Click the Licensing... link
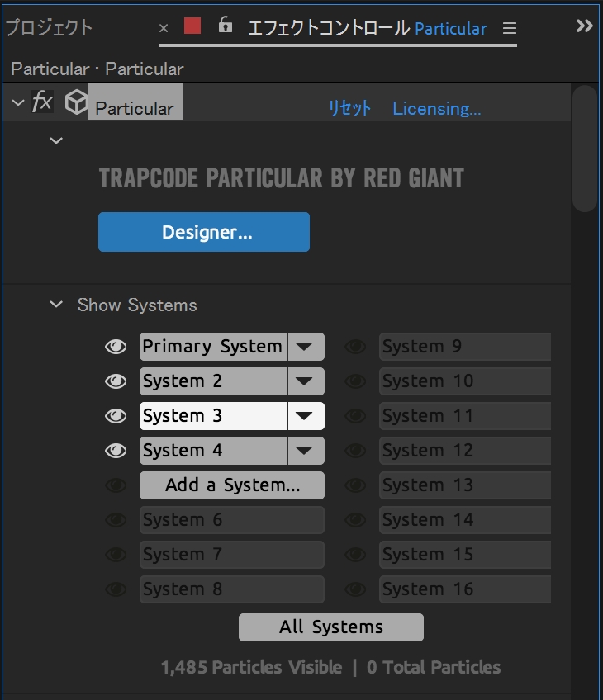The image size is (603, 700). click(437, 108)
